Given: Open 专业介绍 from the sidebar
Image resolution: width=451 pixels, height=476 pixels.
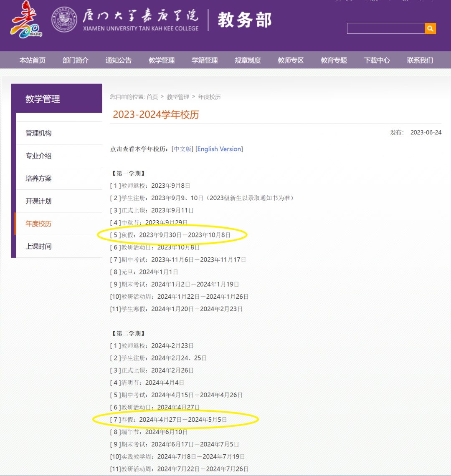Looking at the screenshot, I should [x=39, y=155].
